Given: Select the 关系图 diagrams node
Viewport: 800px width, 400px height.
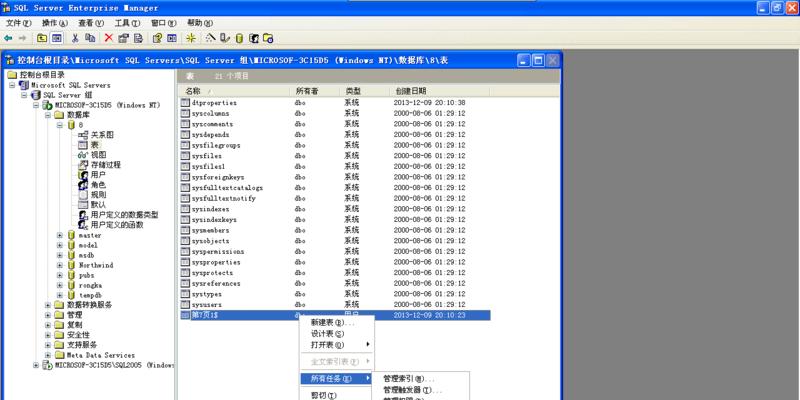Looking at the screenshot, I should pyautogui.click(x=102, y=135).
